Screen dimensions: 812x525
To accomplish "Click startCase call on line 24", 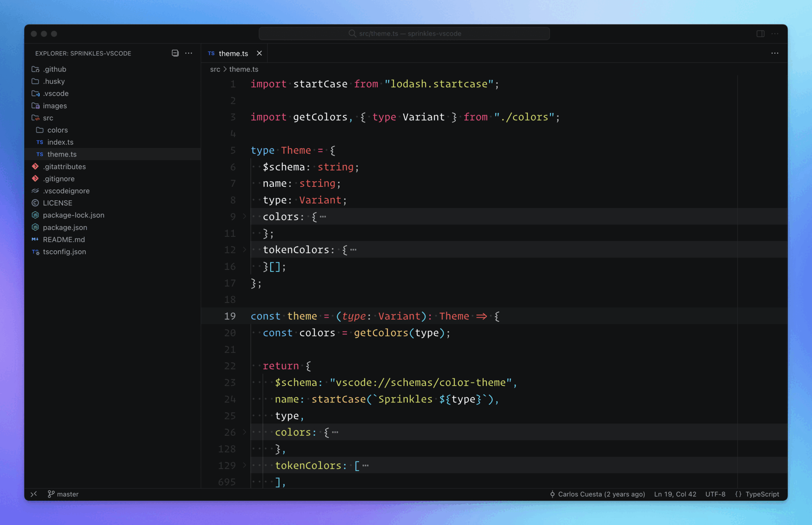I will (x=338, y=399).
